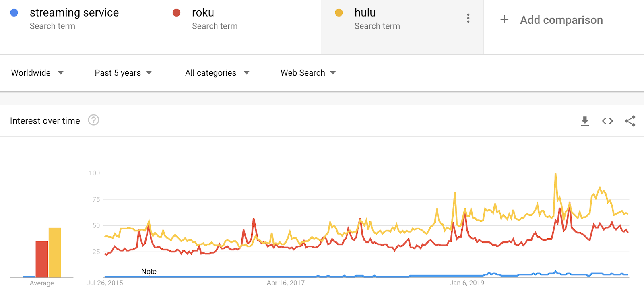Open the Past 5 years time range dropdown

click(123, 73)
